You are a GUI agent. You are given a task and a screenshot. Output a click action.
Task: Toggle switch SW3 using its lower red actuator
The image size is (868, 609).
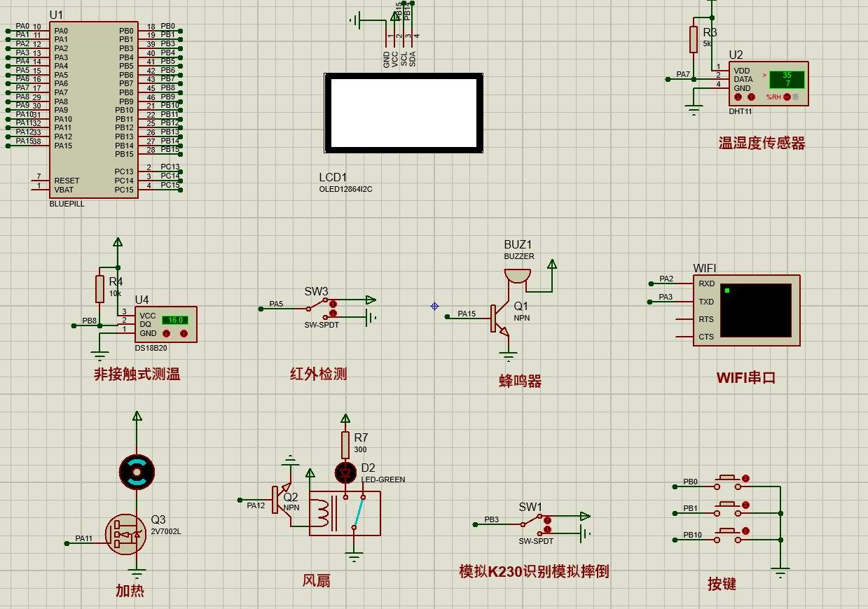pos(333,313)
